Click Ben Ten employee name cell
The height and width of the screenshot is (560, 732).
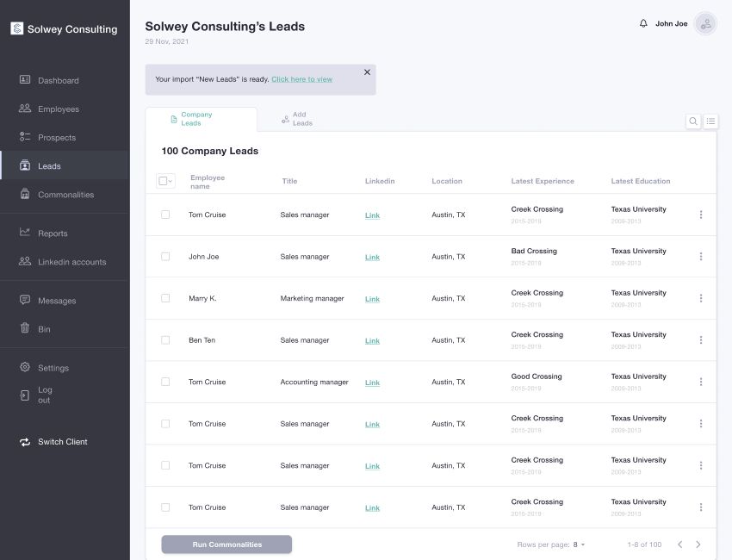[202, 340]
